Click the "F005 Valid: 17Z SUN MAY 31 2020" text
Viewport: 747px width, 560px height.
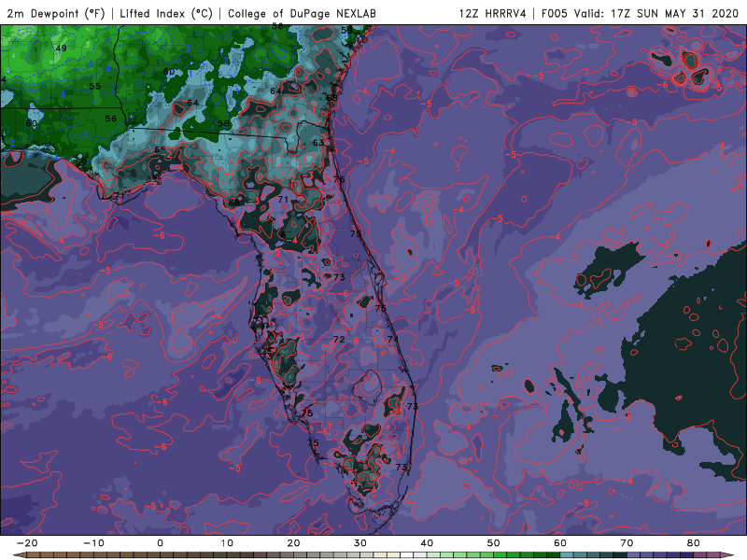(640, 13)
